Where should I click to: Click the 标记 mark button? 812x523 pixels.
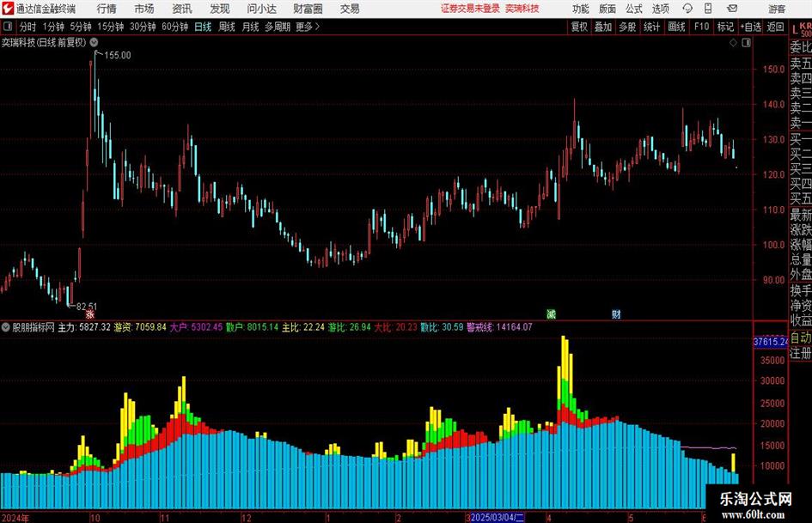[x=725, y=27]
